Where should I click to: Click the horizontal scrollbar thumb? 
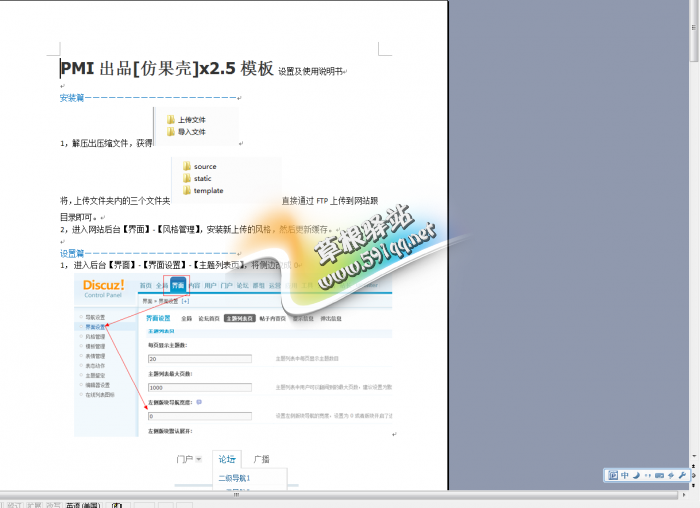(x=339, y=495)
